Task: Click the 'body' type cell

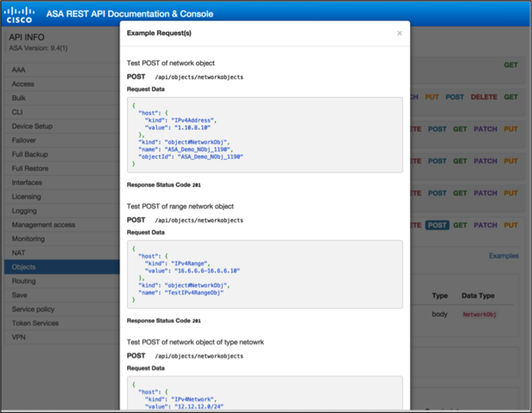Action: click(439, 314)
